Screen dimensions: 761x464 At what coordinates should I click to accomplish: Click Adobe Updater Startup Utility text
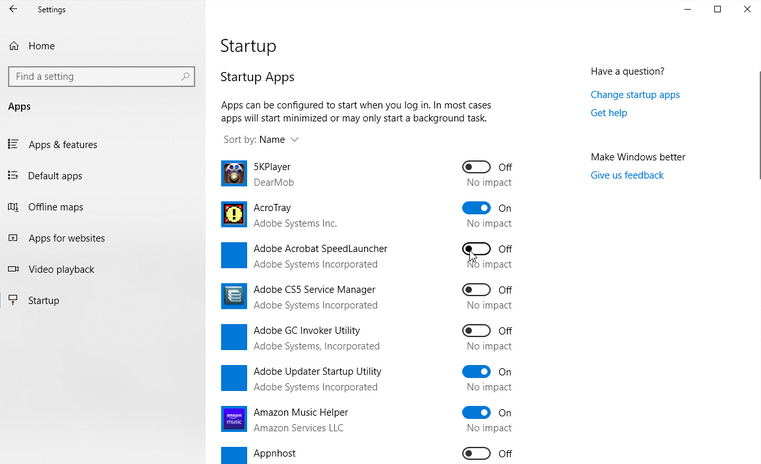pos(317,371)
